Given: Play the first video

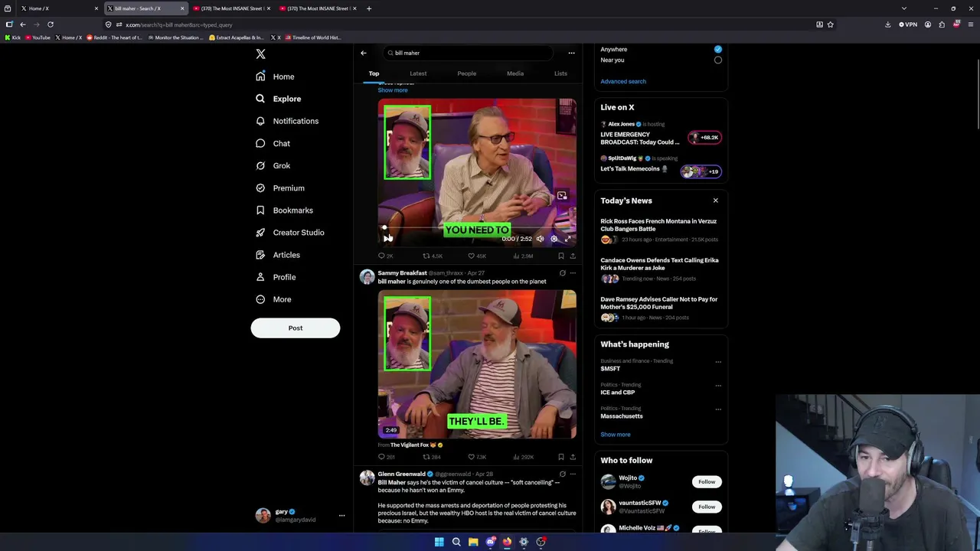Looking at the screenshot, I should click(387, 239).
